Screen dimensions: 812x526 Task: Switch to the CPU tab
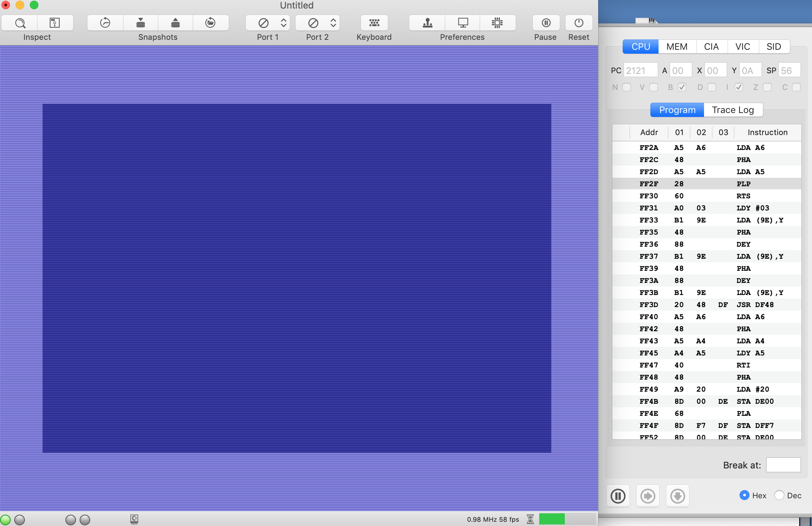641,47
